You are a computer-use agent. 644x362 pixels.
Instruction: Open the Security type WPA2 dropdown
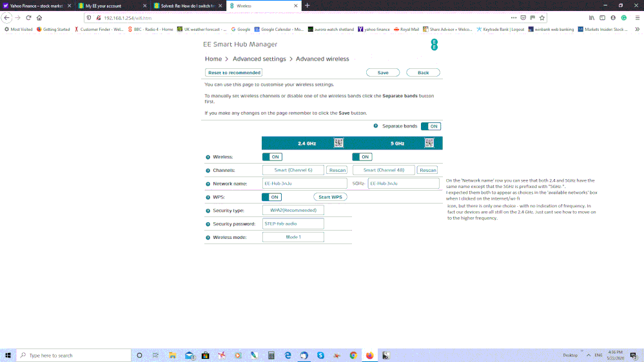click(293, 210)
